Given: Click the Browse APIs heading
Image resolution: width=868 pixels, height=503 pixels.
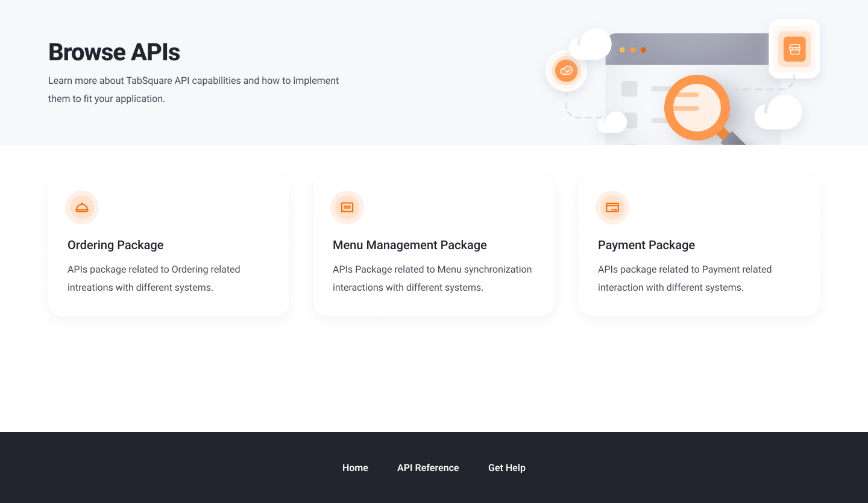Looking at the screenshot, I should click(114, 52).
